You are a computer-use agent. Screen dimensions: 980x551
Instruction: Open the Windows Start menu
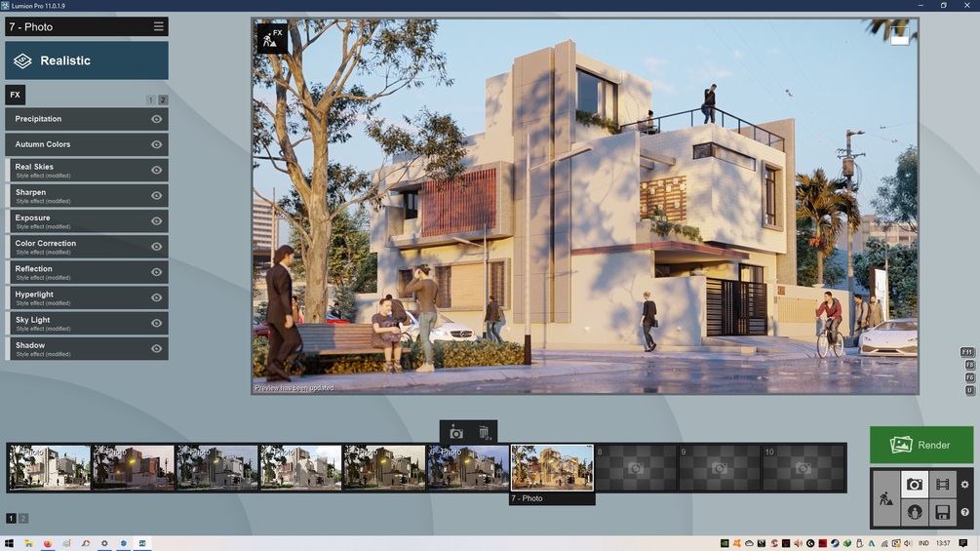pyautogui.click(x=9, y=543)
